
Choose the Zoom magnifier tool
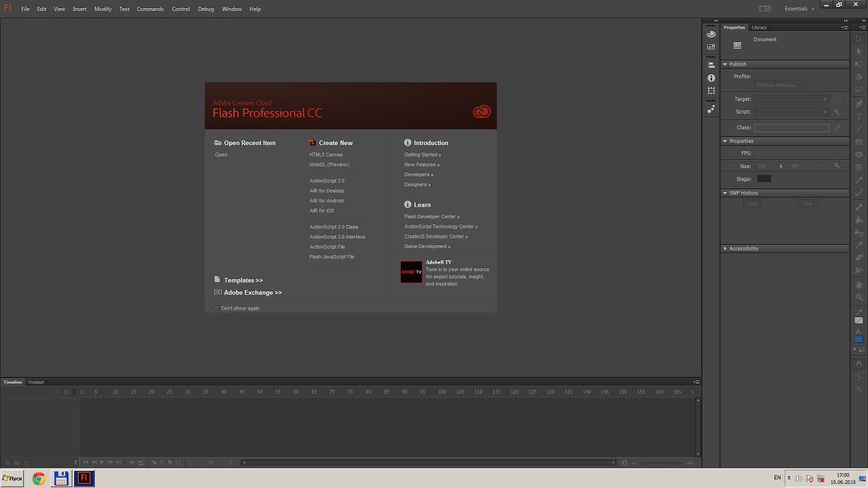859,298
